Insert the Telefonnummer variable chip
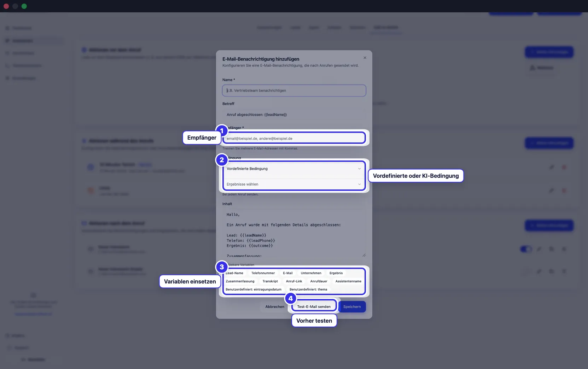The image size is (588, 369). 263,273
